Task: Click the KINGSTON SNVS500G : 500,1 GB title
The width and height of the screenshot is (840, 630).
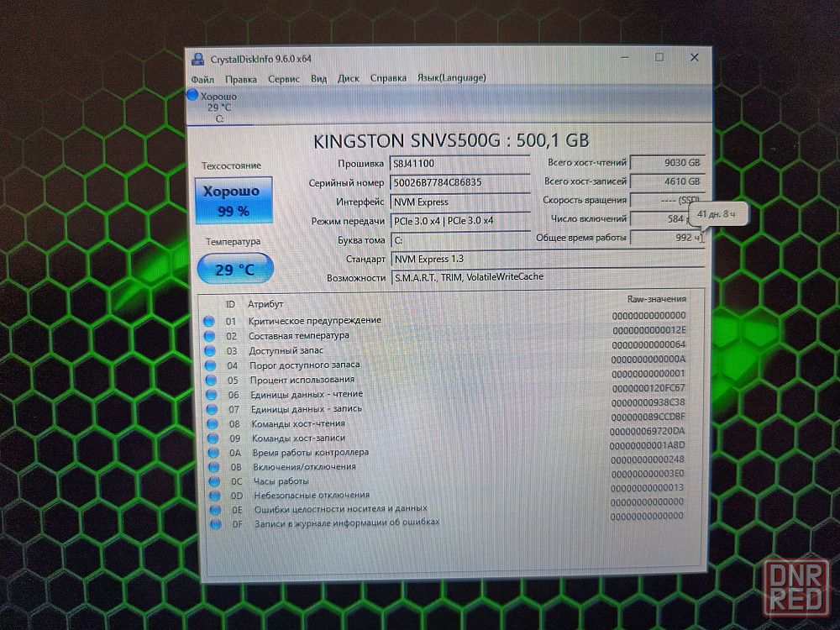Action: pyautogui.click(x=451, y=141)
